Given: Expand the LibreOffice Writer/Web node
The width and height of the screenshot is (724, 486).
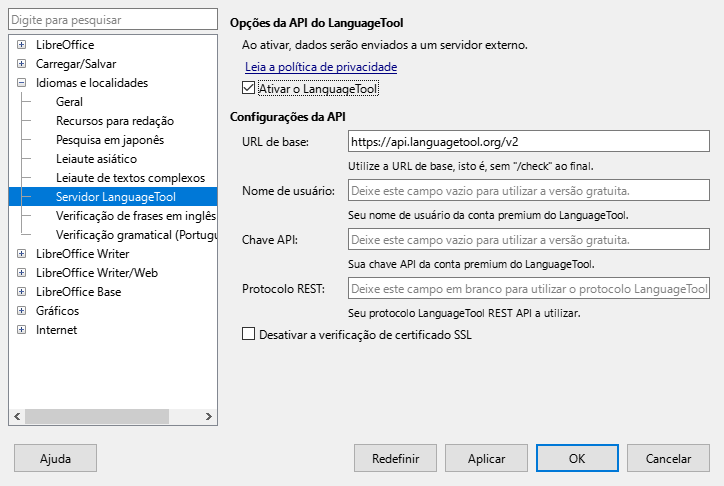Looking at the screenshot, I should tap(21, 273).
